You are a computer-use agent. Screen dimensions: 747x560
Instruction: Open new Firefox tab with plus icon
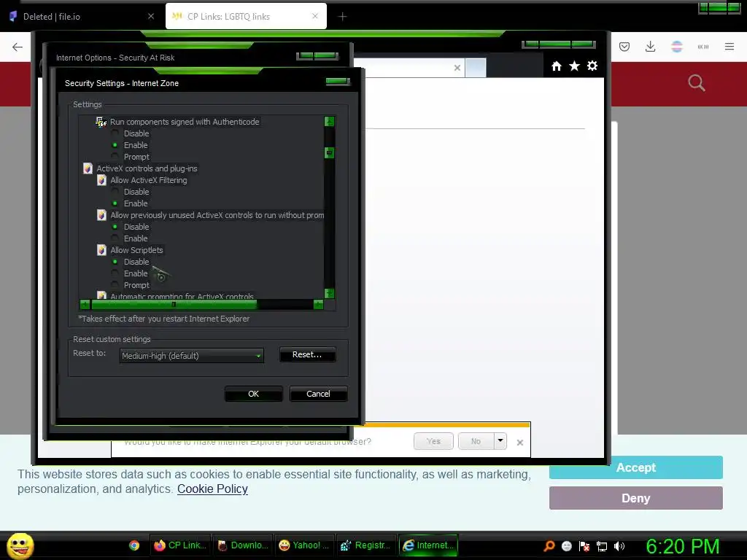coord(342,17)
